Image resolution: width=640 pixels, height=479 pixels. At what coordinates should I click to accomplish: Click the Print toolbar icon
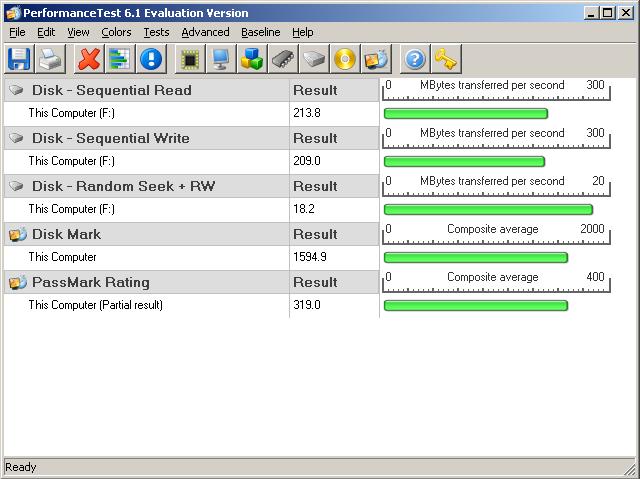click(x=50, y=59)
